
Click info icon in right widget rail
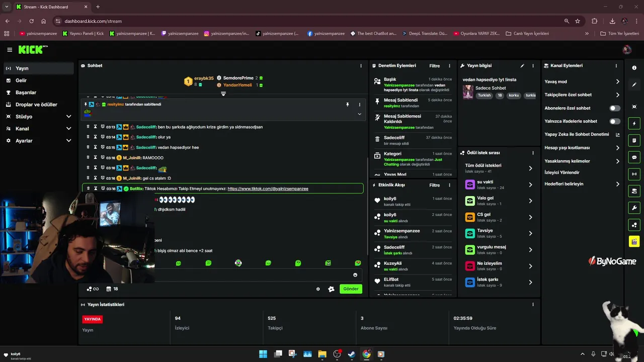[x=634, y=68]
